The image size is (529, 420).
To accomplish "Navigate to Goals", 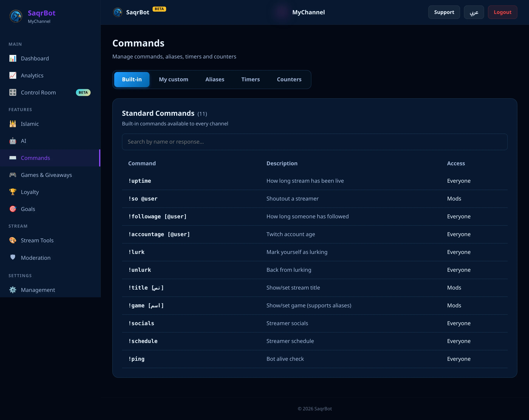I will point(50,209).
